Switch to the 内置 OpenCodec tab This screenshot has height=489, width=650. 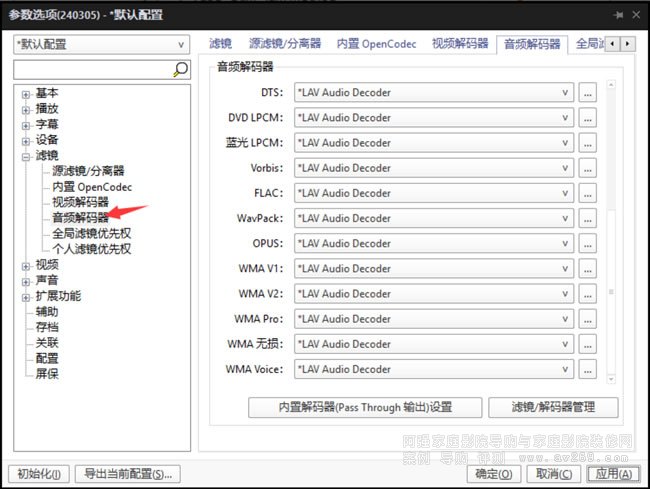(376, 44)
